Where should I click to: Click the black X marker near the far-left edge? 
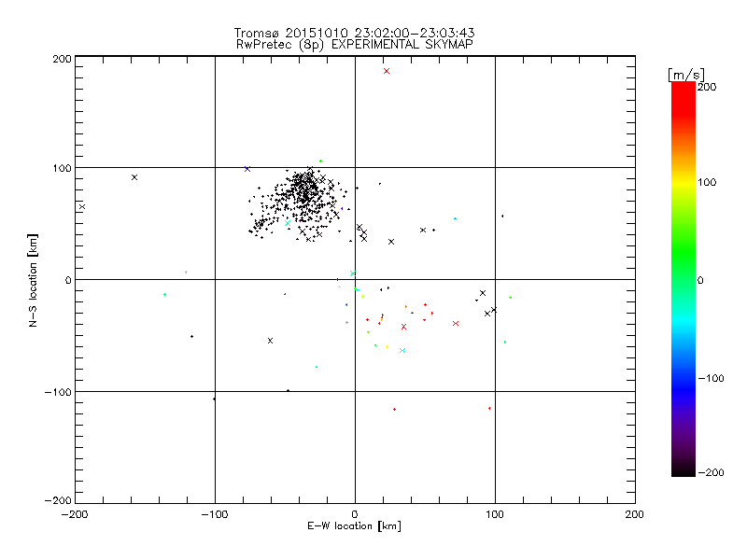coord(82,206)
